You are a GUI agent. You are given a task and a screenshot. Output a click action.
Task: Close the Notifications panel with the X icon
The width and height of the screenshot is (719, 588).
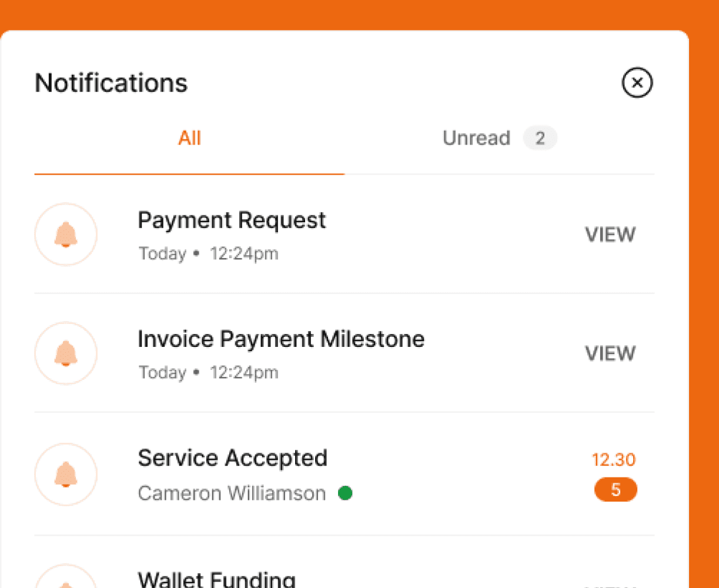pos(637,82)
